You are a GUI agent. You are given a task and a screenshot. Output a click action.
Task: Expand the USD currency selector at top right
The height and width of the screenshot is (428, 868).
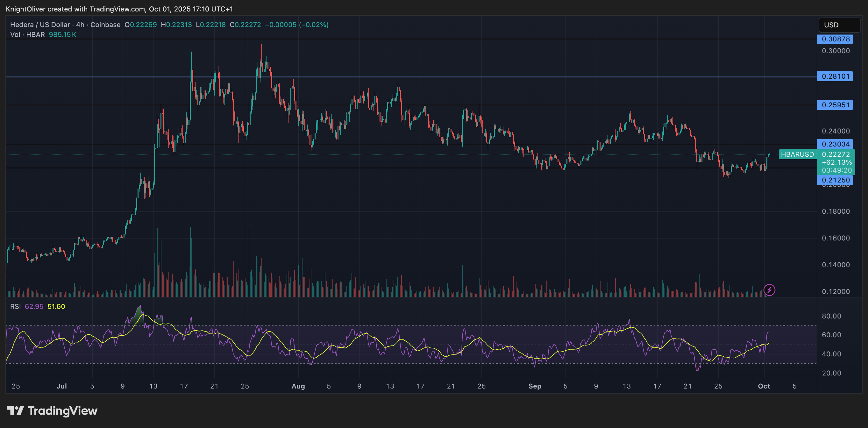click(x=838, y=25)
